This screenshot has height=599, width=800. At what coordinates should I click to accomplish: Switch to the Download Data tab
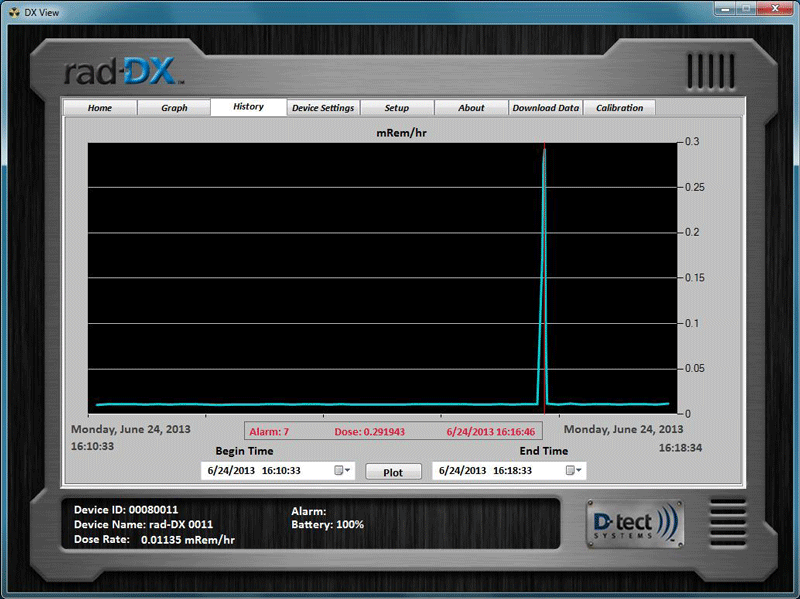[x=545, y=108]
